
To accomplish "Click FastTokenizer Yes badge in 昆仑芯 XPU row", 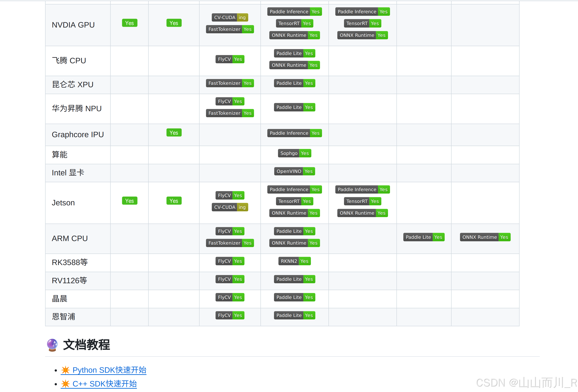I will [230, 83].
